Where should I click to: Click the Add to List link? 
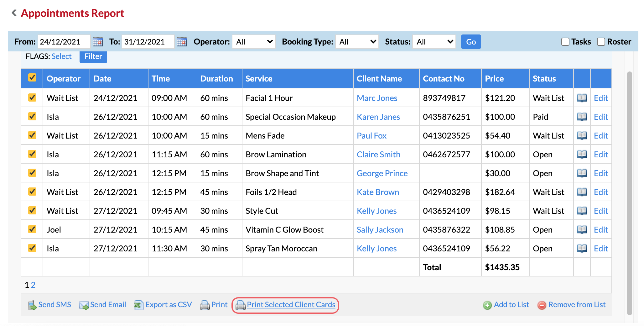pyautogui.click(x=511, y=305)
